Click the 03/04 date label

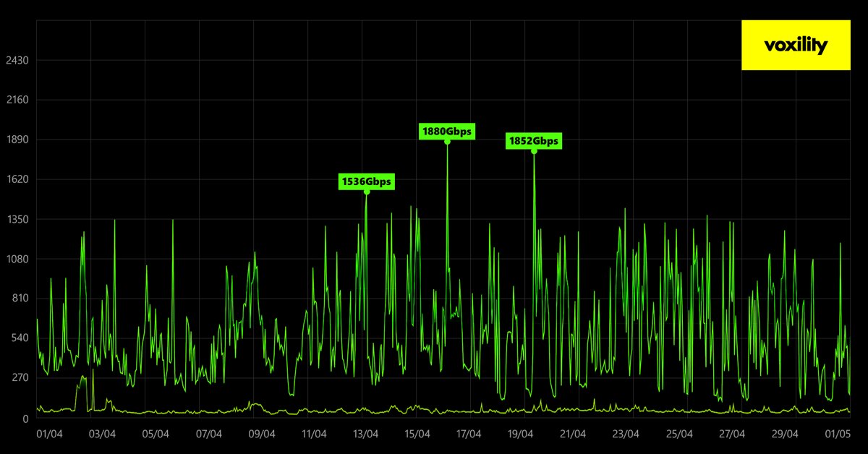102,434
